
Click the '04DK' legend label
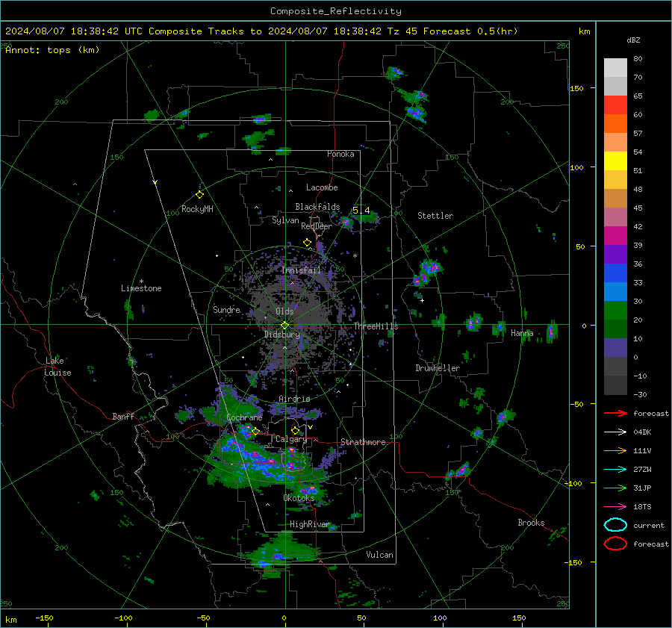click(642, 432)
